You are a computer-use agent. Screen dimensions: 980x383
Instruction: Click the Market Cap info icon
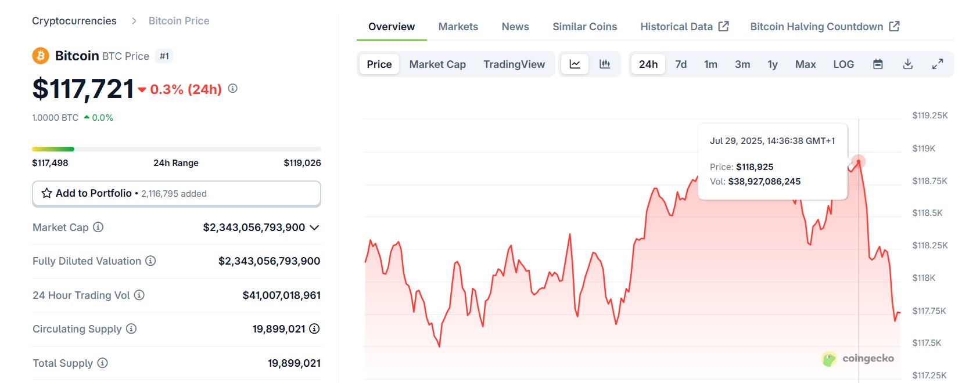[98, 227]
